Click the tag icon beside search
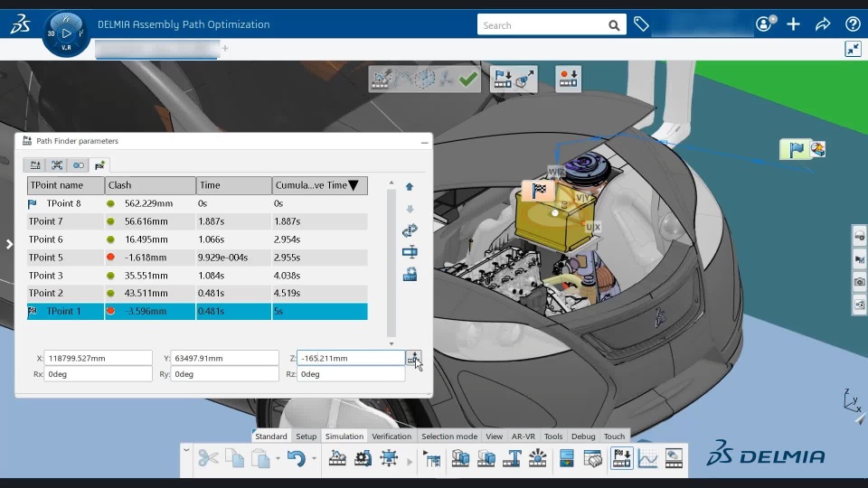 pos(641,24)
